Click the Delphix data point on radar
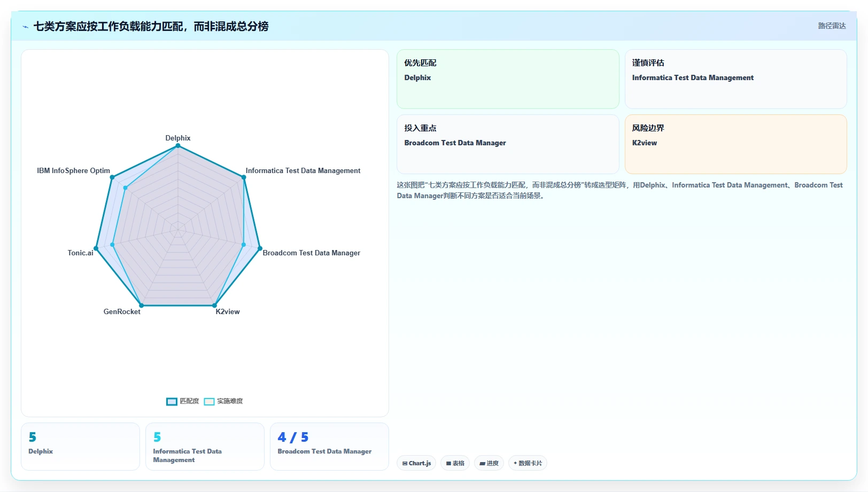 (178, 145)
